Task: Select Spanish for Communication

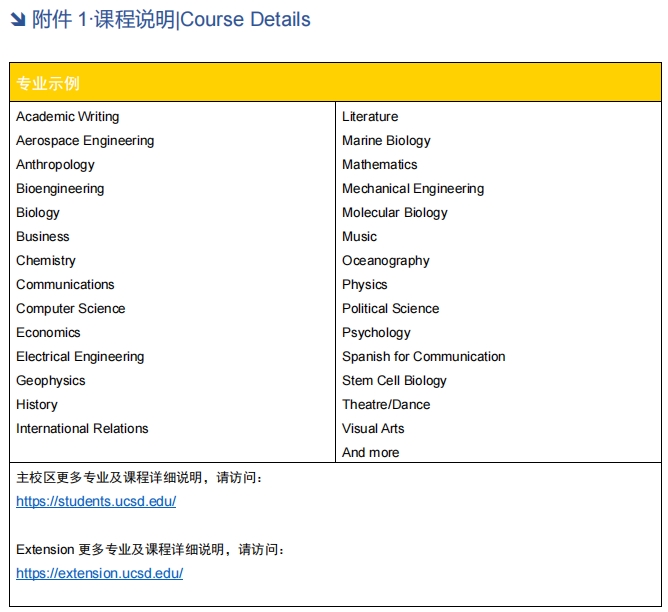Action: [x=423, y=357]
